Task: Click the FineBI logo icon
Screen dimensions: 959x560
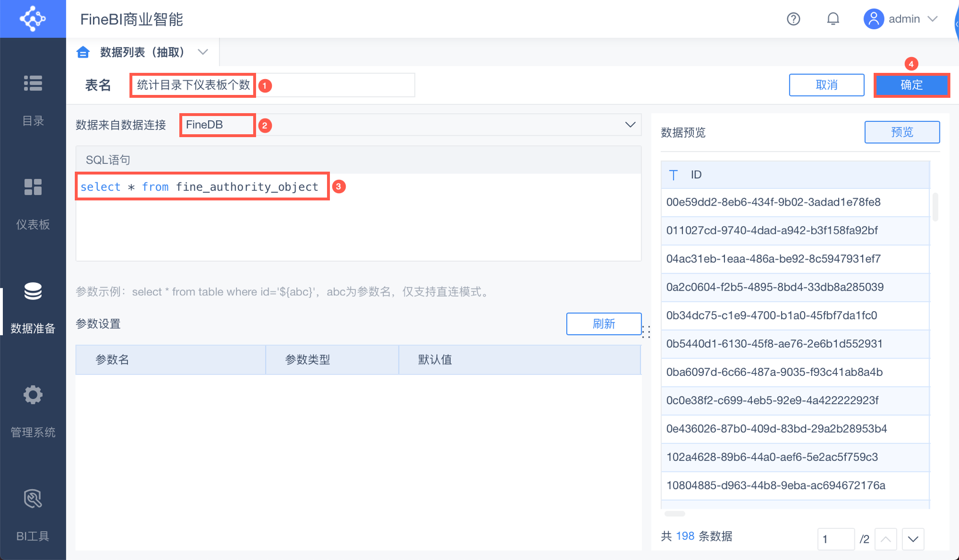Action: [x=33, y=19]
